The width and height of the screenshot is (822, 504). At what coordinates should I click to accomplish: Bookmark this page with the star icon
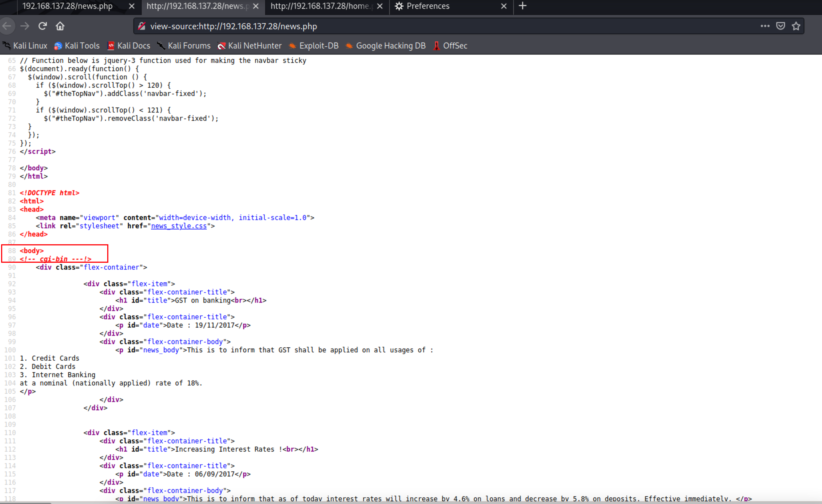tap(796, 26)
